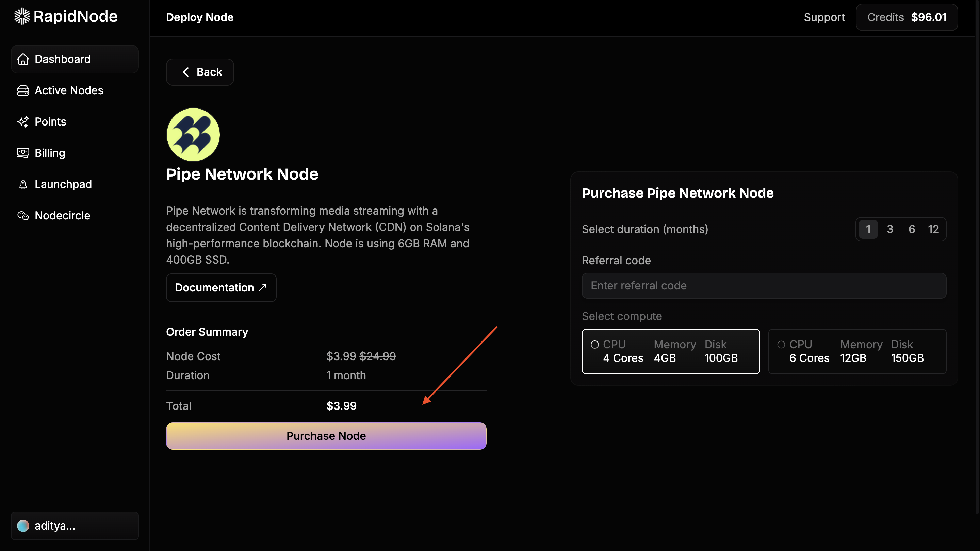Select 6 months duration
Screen dimensions: 980x551
(x=912, y=229)
